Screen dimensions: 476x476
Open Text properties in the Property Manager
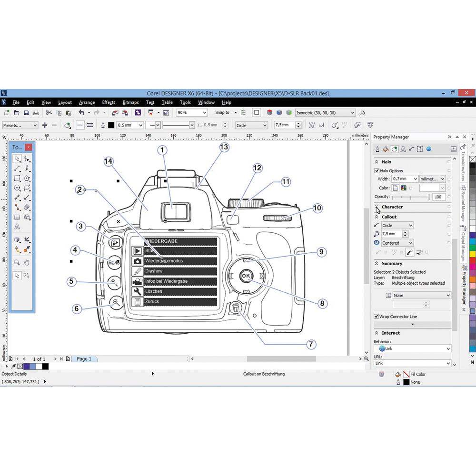coord(403,149)
